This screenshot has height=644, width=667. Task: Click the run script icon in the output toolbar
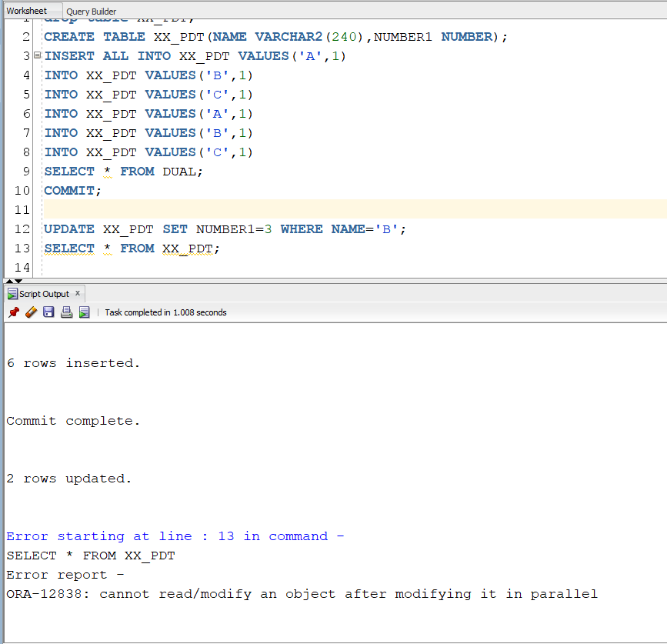pos(84,312)
